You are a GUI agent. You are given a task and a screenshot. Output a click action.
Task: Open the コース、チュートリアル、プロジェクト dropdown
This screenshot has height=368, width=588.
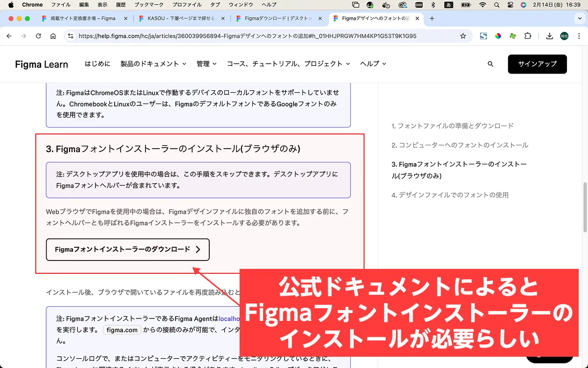tap(288, 64)
